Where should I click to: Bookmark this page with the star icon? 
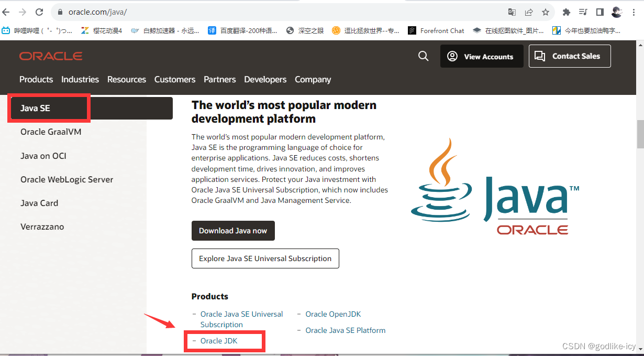click(546, 12)
